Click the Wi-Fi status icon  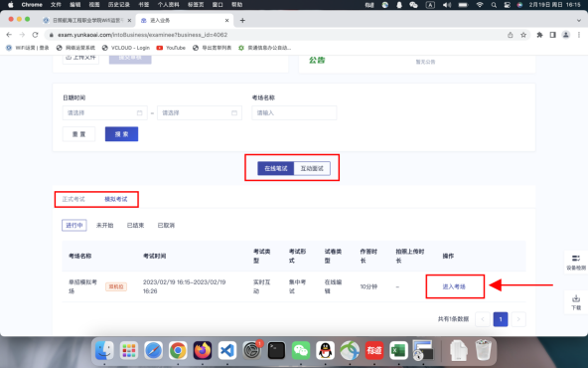[480, 5]
